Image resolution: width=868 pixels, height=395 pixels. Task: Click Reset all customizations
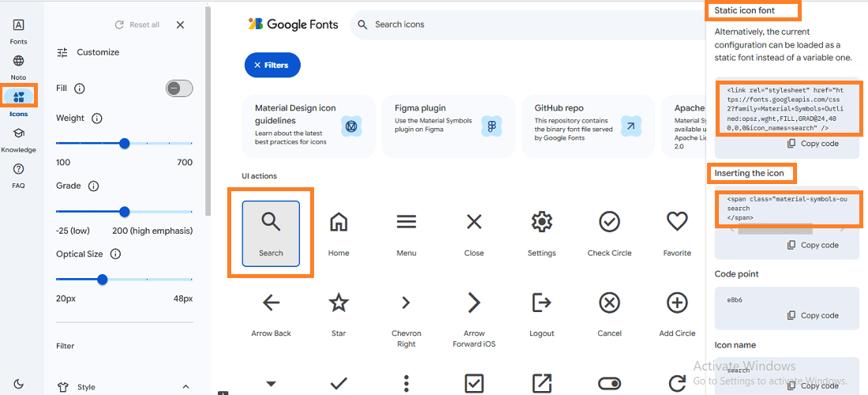click(x=137, y=25)
